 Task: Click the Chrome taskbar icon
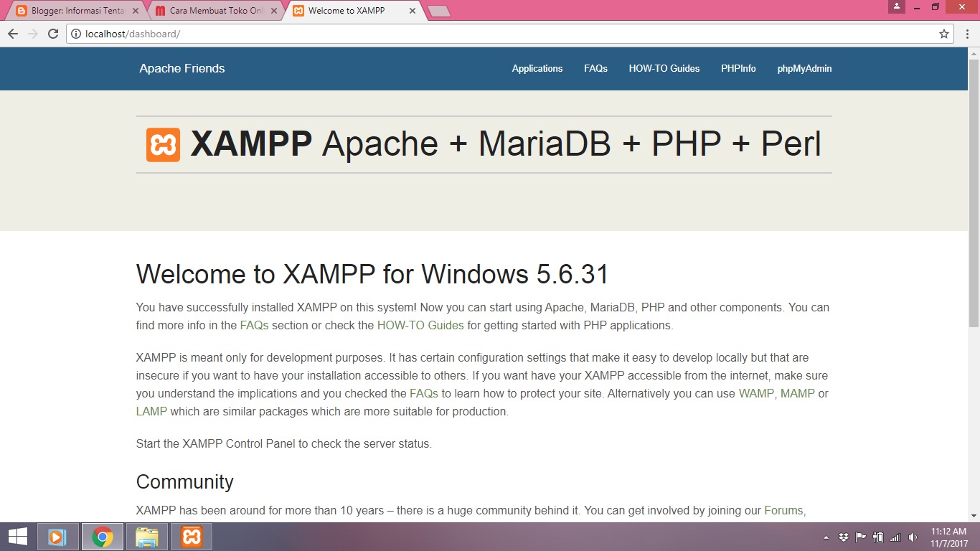pos(103,537)
